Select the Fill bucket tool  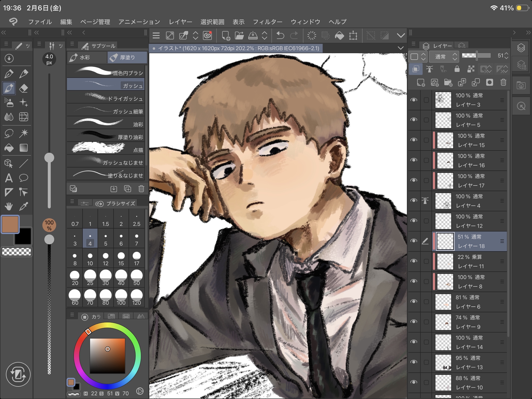(9, 148)
